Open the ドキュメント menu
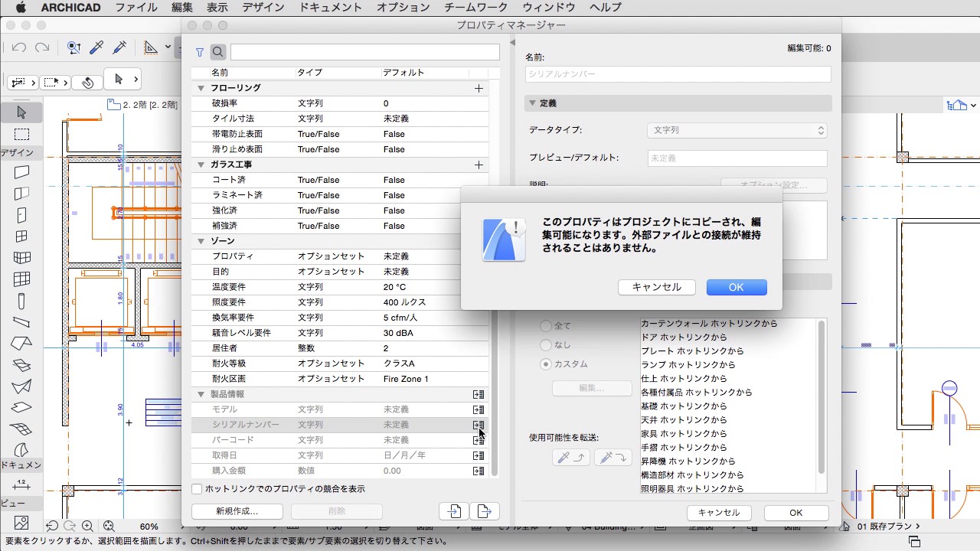This screenshot has height=551, width=980. (330, 8)
